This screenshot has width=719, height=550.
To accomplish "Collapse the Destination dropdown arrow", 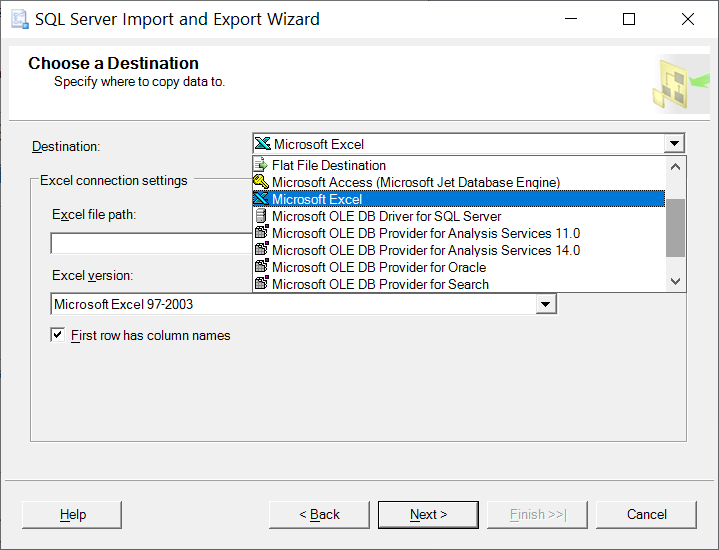I will (674, 144).
